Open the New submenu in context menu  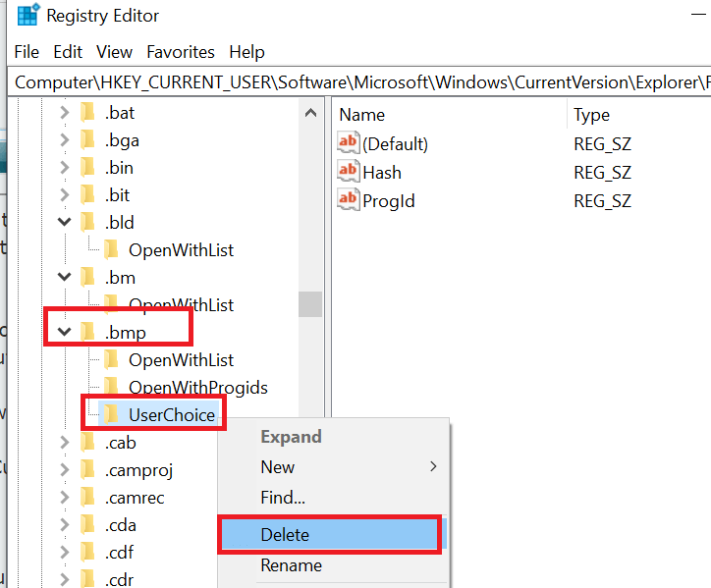pos(333,467)
